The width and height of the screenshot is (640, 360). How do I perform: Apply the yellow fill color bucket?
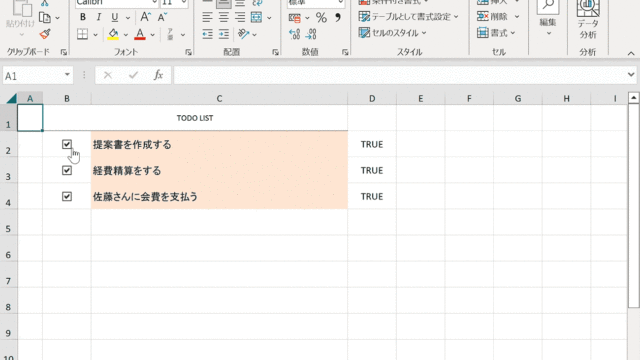tap(113, 34)
